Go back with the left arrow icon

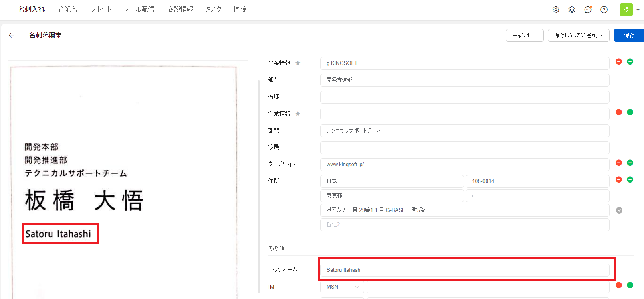click(12, 35)
